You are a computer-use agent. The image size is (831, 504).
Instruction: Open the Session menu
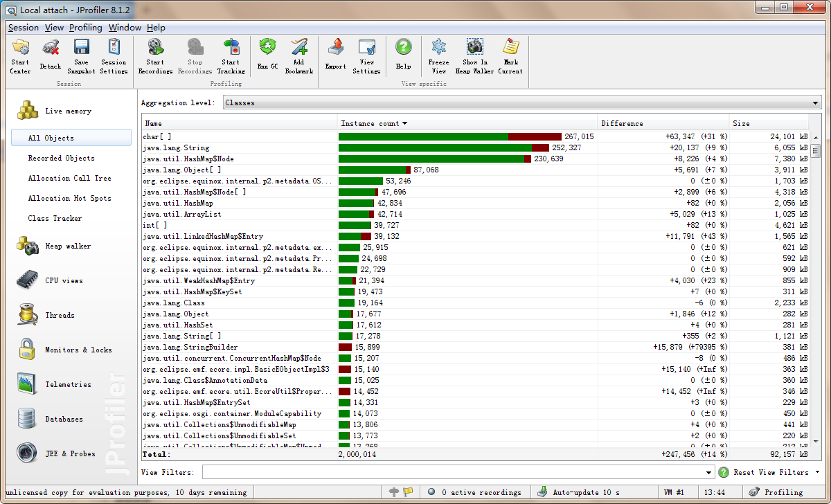click(24, 28)
